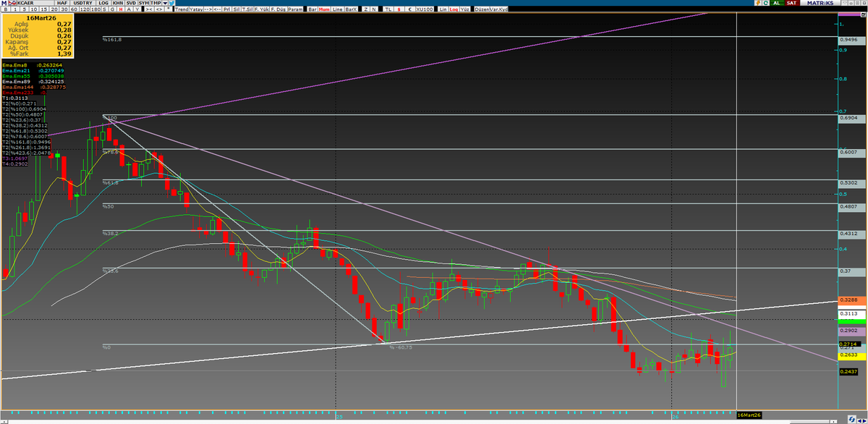868x424 pixels.
Task: Click the Z toolbar button
Action: pyautogui.click(x=366, y=9)
